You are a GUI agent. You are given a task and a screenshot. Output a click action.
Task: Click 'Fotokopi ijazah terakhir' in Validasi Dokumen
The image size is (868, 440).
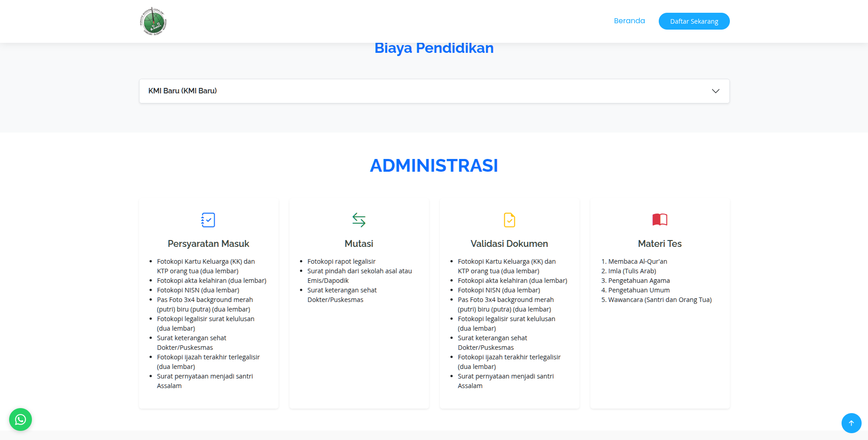click(509, 362)
